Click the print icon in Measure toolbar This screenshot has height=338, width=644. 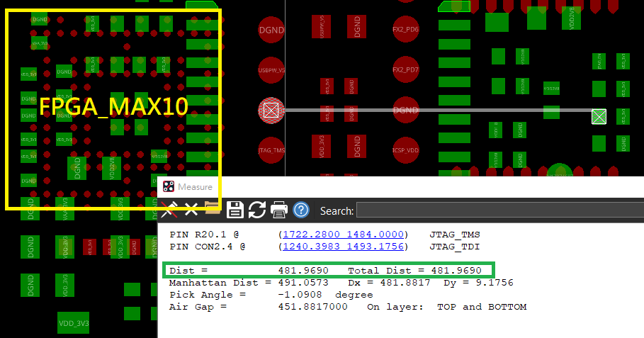[279, 210]
